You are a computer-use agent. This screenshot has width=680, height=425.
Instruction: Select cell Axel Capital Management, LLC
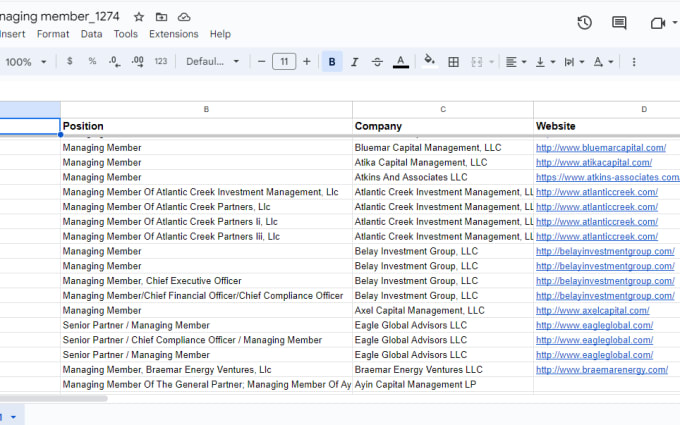(443, 311)
